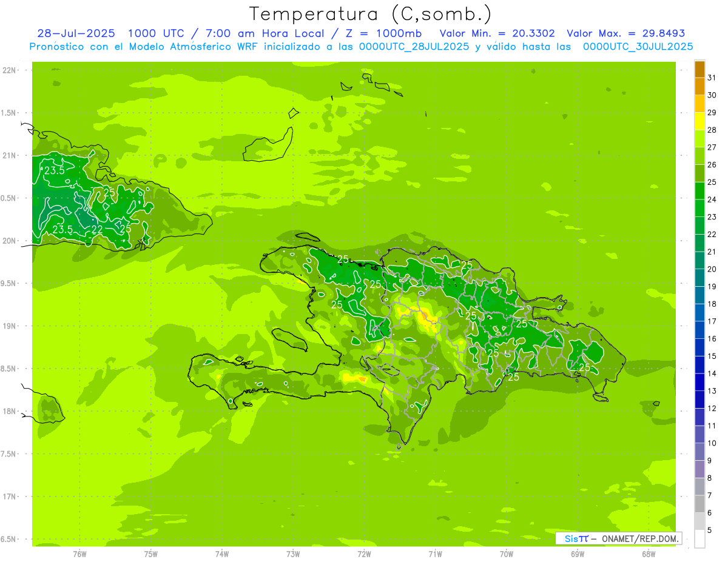
Task: Click the '5' value on the color scale
Action: tap(709, 530)
